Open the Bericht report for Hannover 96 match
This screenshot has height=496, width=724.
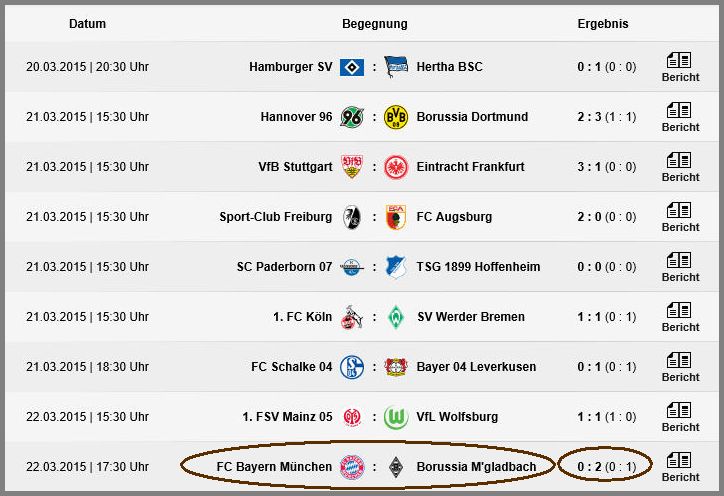[x=680, y=117]
